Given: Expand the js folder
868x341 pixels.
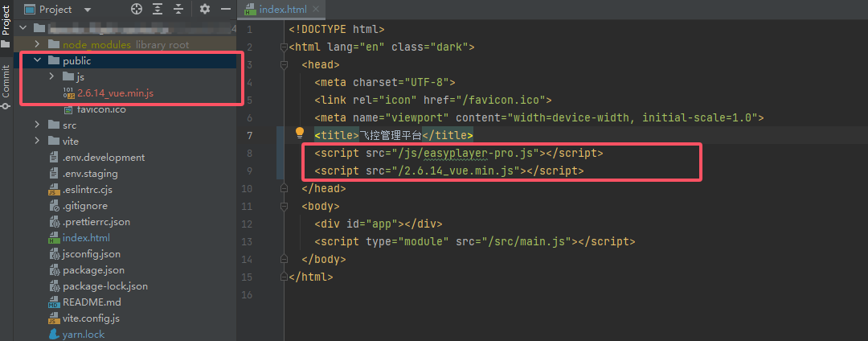Looking at the screenshot, I should (x=51, y=77).
